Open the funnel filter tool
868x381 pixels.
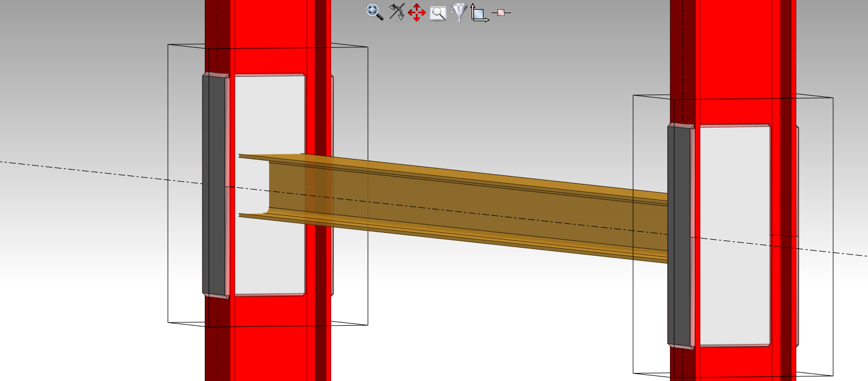point(458,12)
